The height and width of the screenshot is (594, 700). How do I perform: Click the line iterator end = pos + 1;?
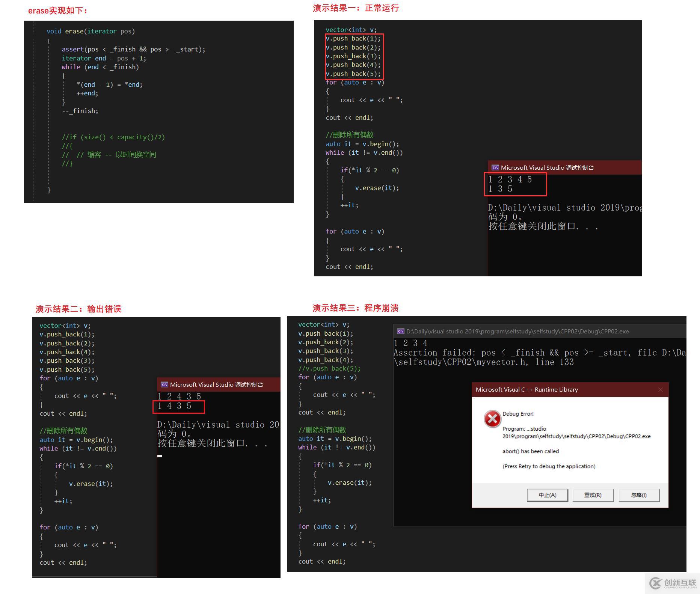point(104,58)
